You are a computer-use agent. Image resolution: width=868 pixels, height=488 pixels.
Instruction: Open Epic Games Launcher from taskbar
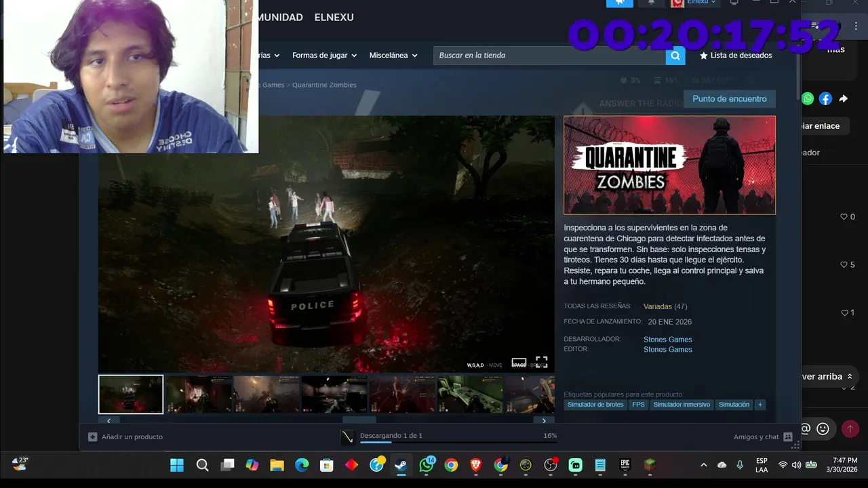tap(625, 465)
